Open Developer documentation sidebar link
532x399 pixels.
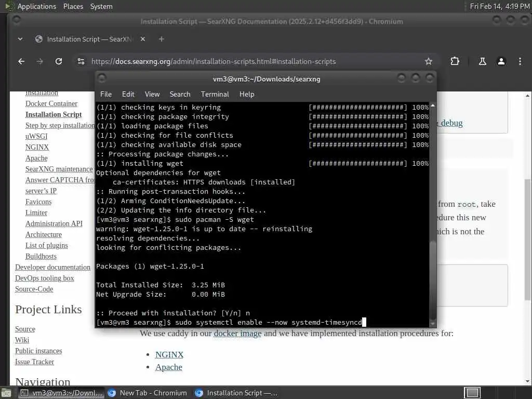coord(52,268)
